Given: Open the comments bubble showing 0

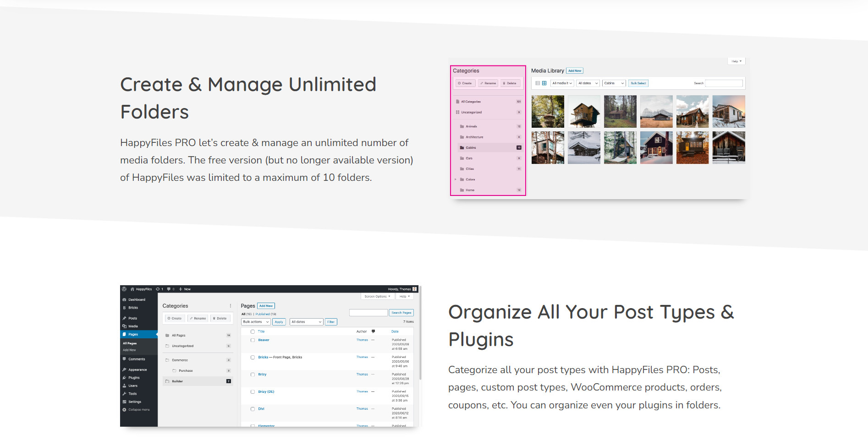Looking at the screenshot, I should [x=169, y=289].
